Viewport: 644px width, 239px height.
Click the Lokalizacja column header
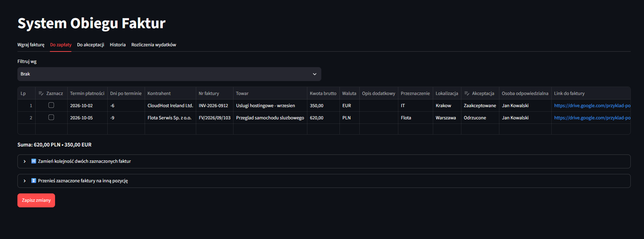coord(447,93)
